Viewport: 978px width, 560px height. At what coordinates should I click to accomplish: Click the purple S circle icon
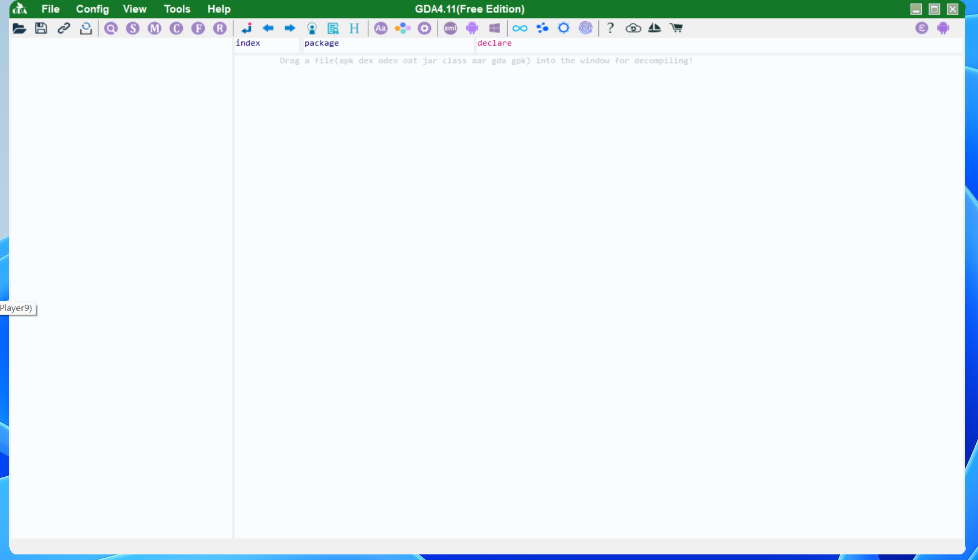(133, 28)
